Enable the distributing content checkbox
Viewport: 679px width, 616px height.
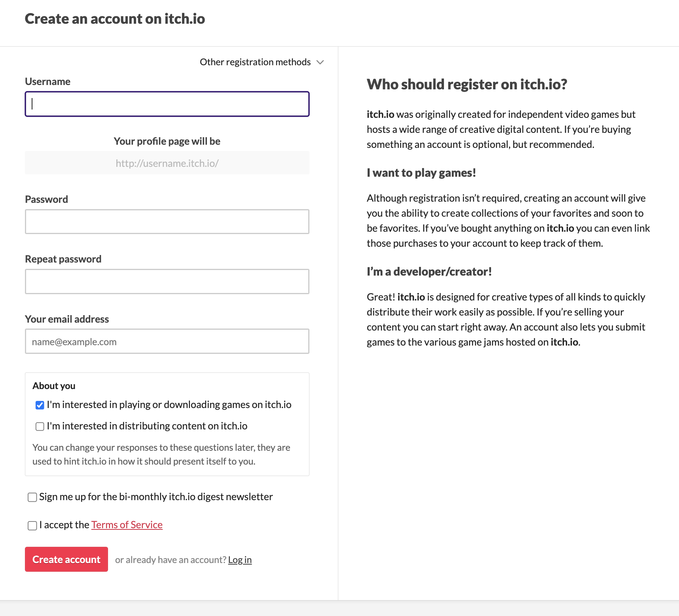(40, 427)
